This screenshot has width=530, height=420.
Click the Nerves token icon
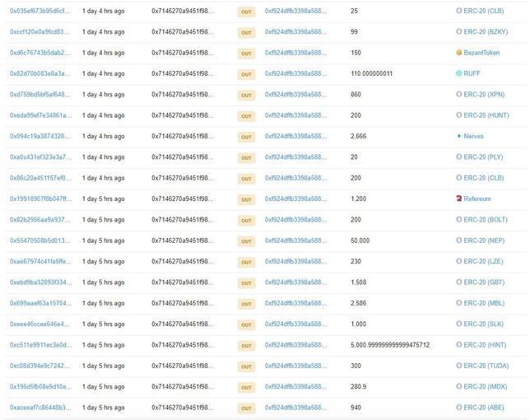click(458, 136)
